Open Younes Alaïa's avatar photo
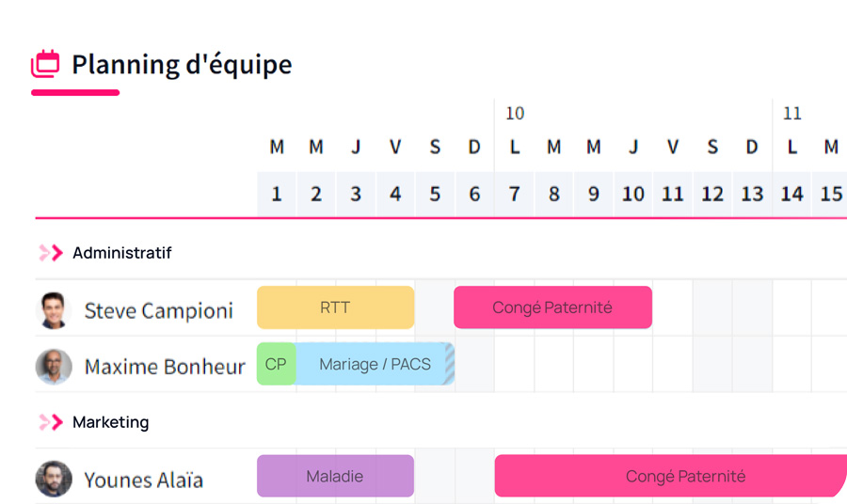Screen dimensions: 847x504 54,480
